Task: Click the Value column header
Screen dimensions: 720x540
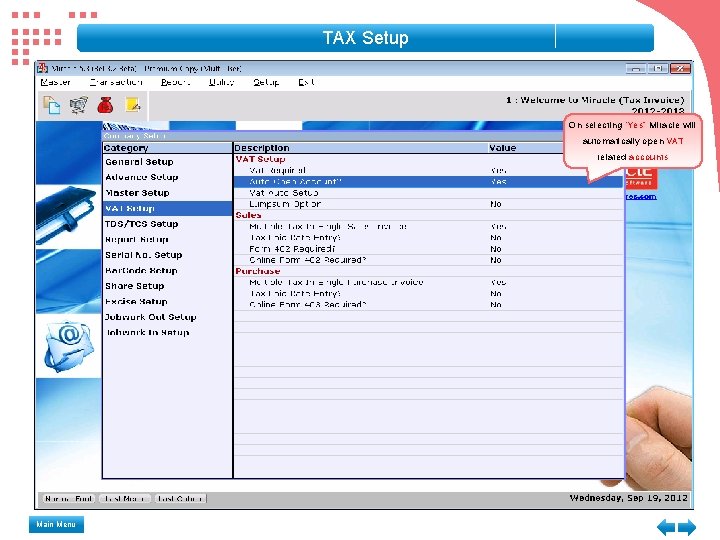Action: tap(502, 148)
